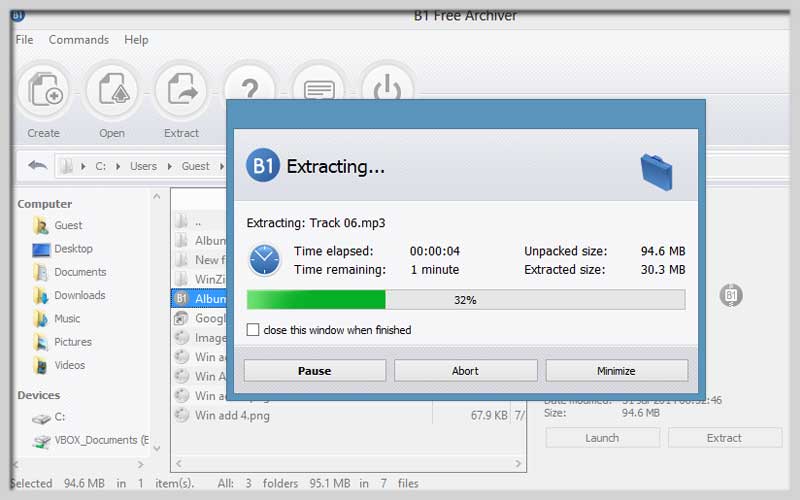Click file list horizontal scroll left arrow

179,463
